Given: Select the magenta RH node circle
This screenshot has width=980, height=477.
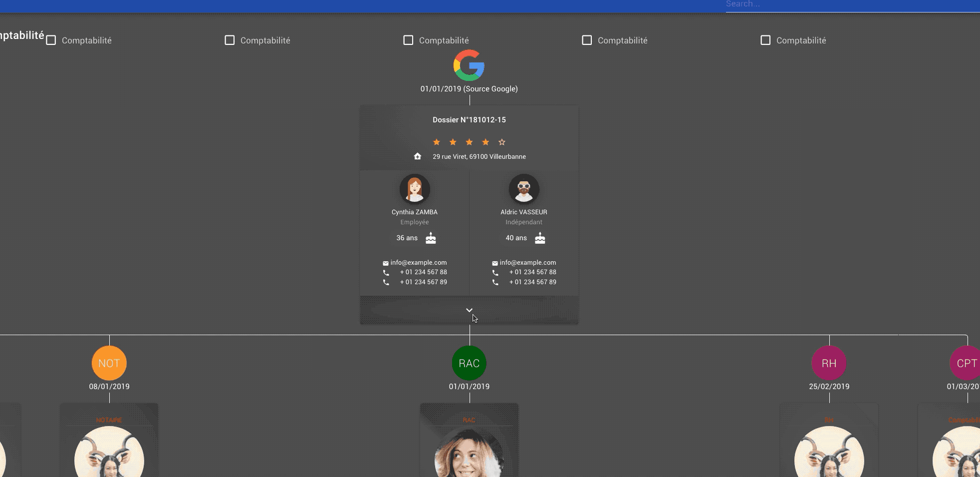Looking at the screenshot, I should click(x=829, y=363).
